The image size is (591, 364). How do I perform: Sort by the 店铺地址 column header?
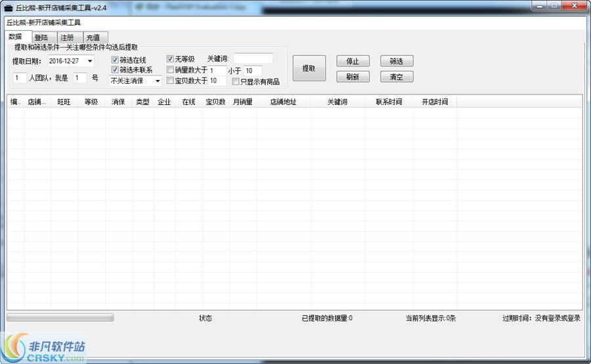(284, 102)
